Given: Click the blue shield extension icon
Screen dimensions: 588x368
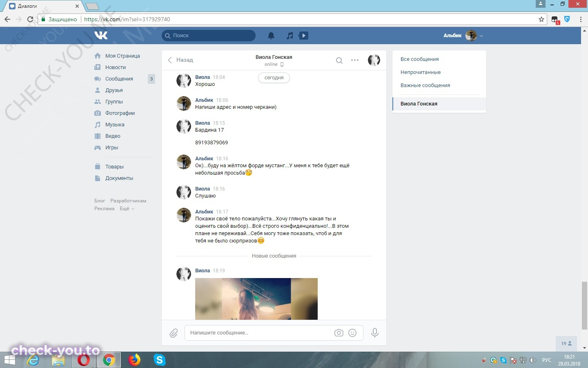Looking at the screenshot, I should pos(567,19).
